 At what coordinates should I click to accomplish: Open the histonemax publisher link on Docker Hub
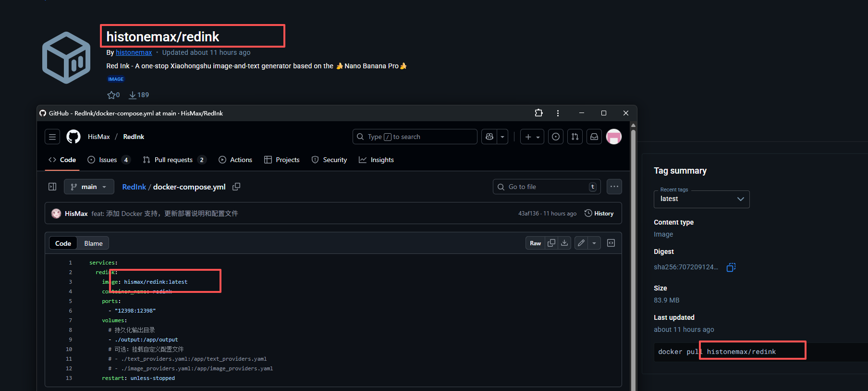(x=134, y=52)
